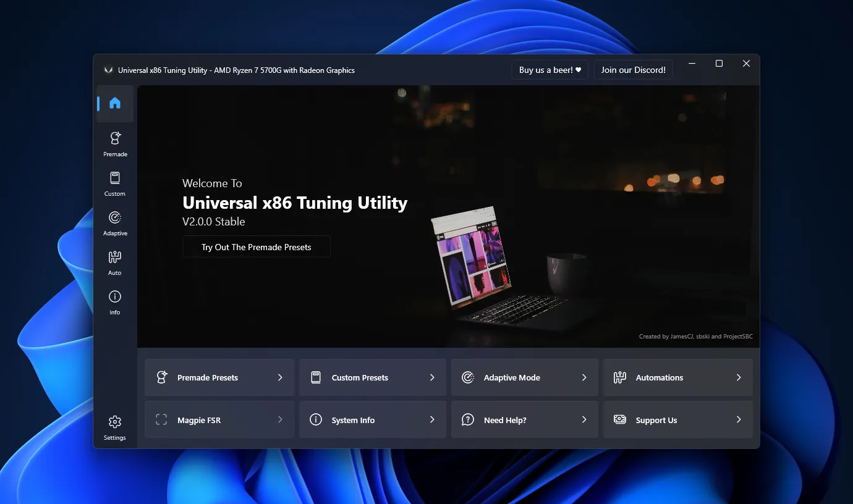Expand the Custom Presets card chevron
This screenshot has width=853, height=504.
tap(432, 377)
